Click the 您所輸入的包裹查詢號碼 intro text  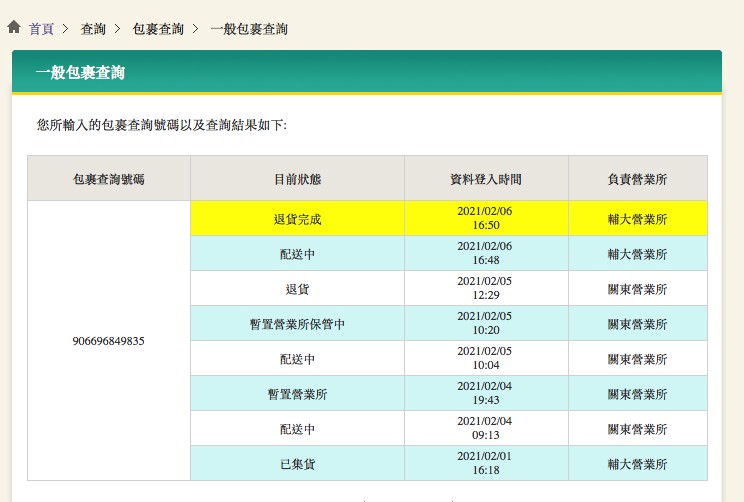pos(162,125)
